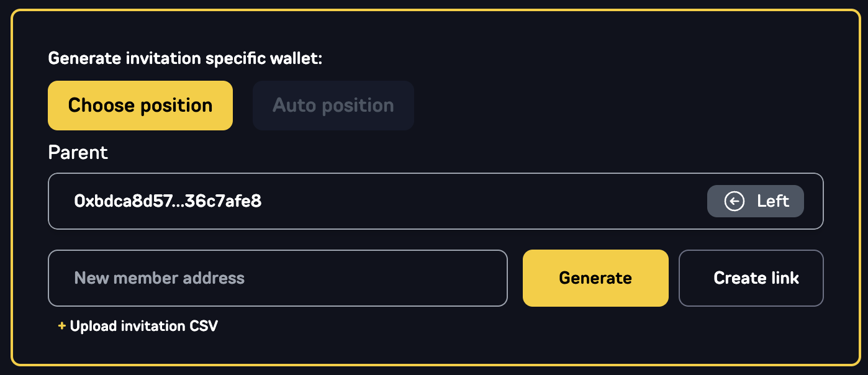Click the Parent field label

(78, 153)
